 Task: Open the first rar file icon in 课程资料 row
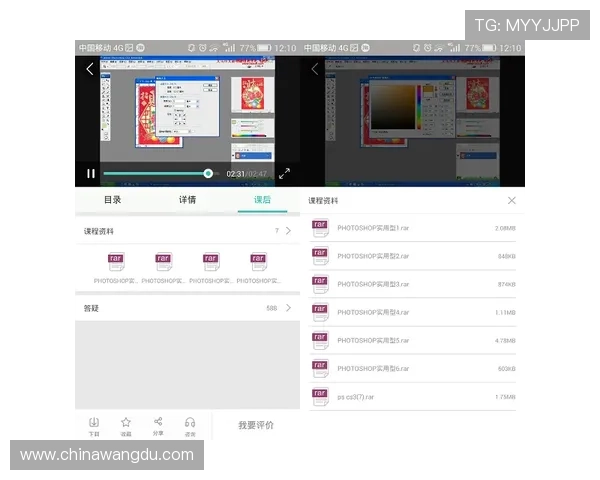pos(116,262)
